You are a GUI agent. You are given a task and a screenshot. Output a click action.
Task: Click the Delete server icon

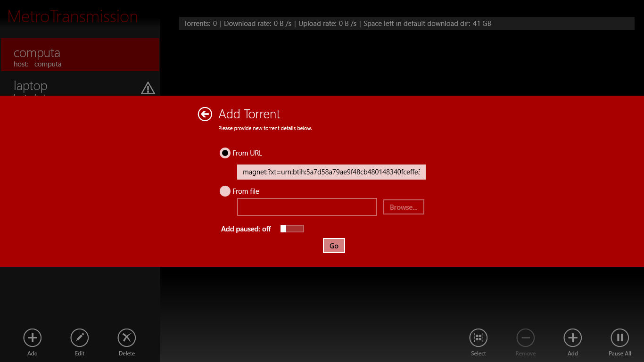pyautogui.click(x=127, y=337)
